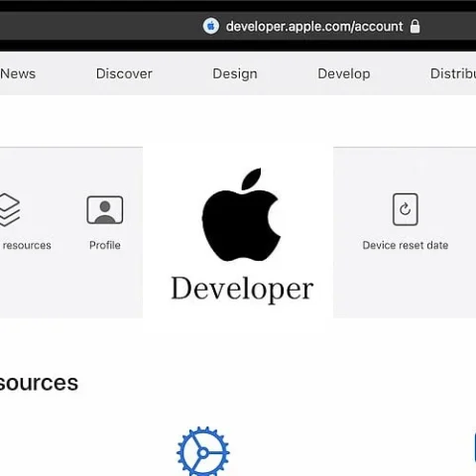476x476 pixels.
Task: Open the Design navigation item
Action: coord(235,74)
